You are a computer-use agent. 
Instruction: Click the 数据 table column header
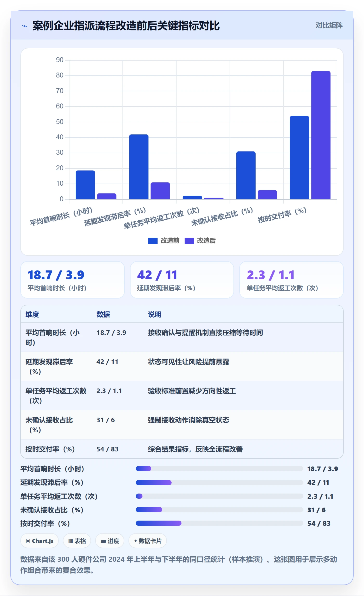pyautogui.click(x=103, y=314)
